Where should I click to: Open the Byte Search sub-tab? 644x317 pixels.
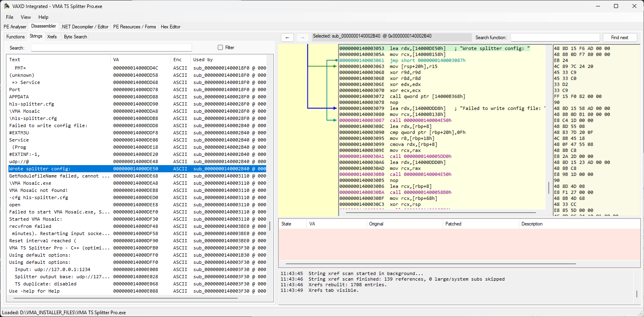coord(75,37)
